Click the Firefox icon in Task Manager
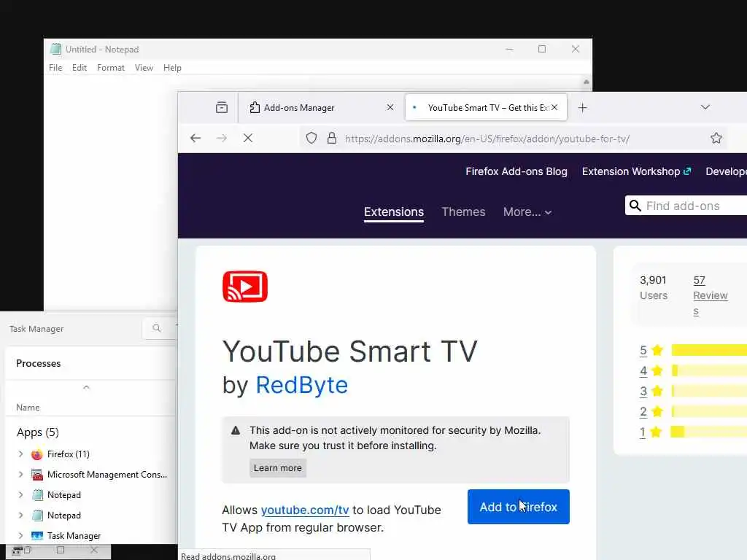This screenshot has height=560, width=747. (36, 454)
